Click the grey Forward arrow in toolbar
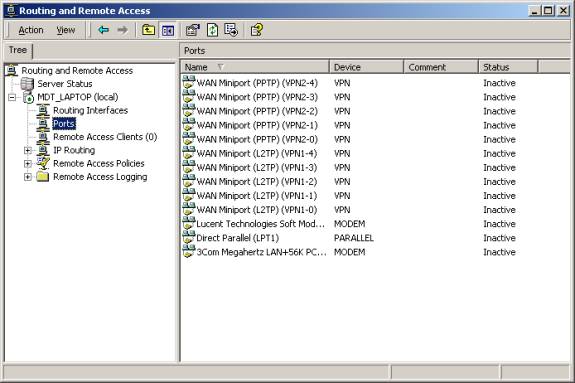This screenshot has width=575, height=383. coord(122,30)
